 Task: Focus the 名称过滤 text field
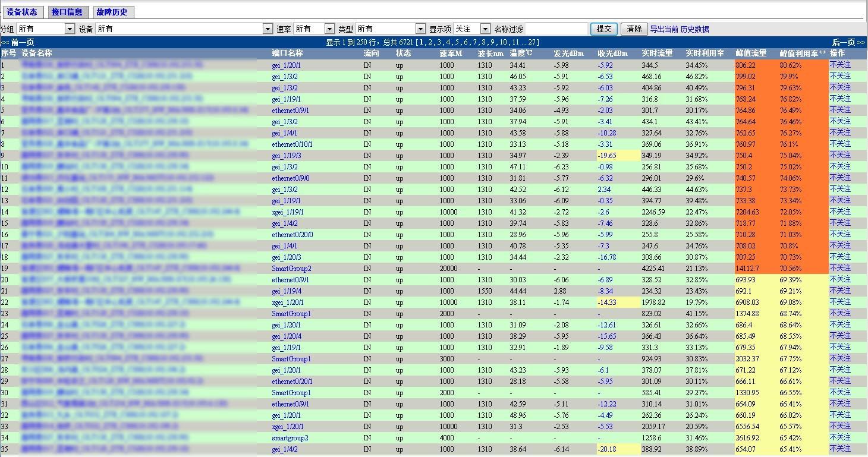click(x=556, y=29)
